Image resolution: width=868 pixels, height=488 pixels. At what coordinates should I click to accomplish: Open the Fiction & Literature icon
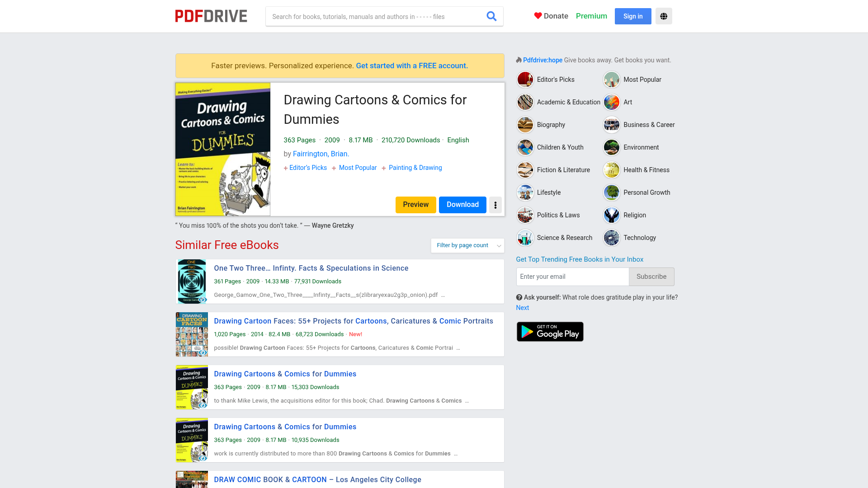(525, 170)
